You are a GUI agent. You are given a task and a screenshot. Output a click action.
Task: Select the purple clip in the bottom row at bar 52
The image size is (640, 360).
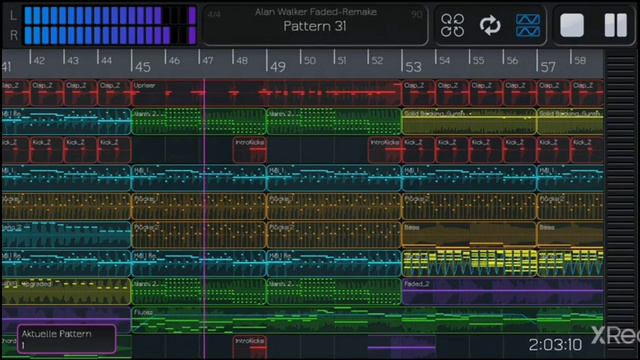[x=401, y=347]
